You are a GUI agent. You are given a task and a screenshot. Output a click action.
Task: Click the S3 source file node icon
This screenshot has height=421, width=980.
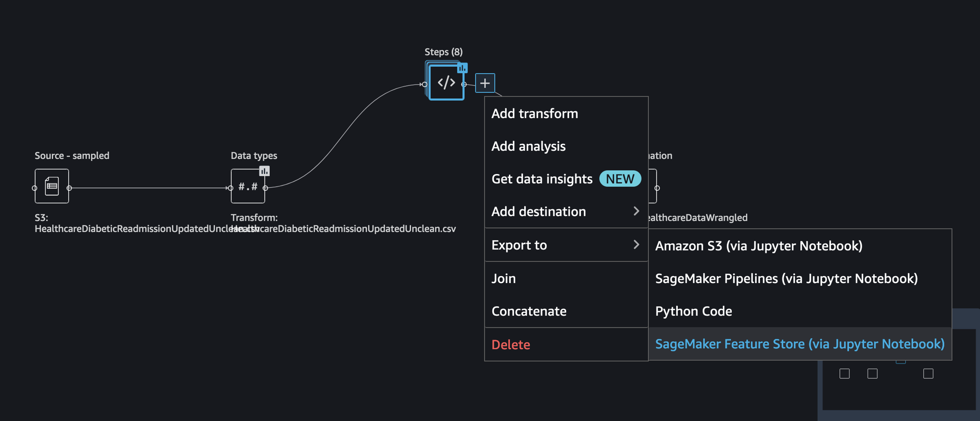click(52, 186)
